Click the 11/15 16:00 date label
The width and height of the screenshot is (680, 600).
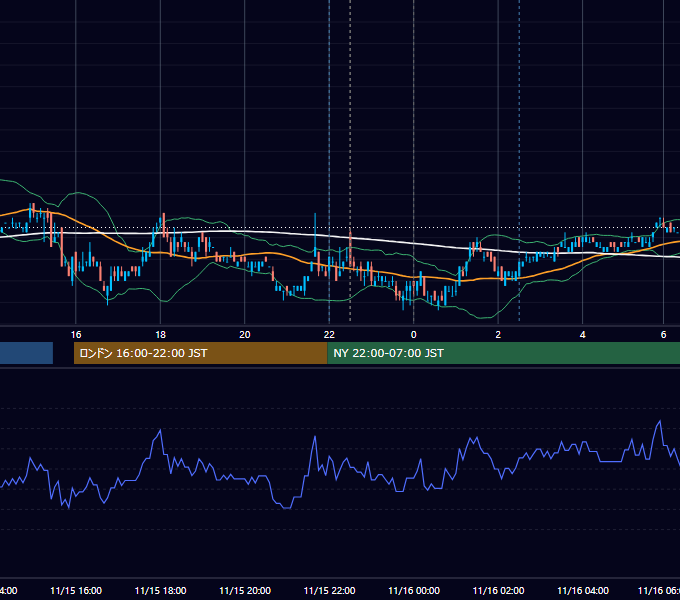(x=76, y=590)
